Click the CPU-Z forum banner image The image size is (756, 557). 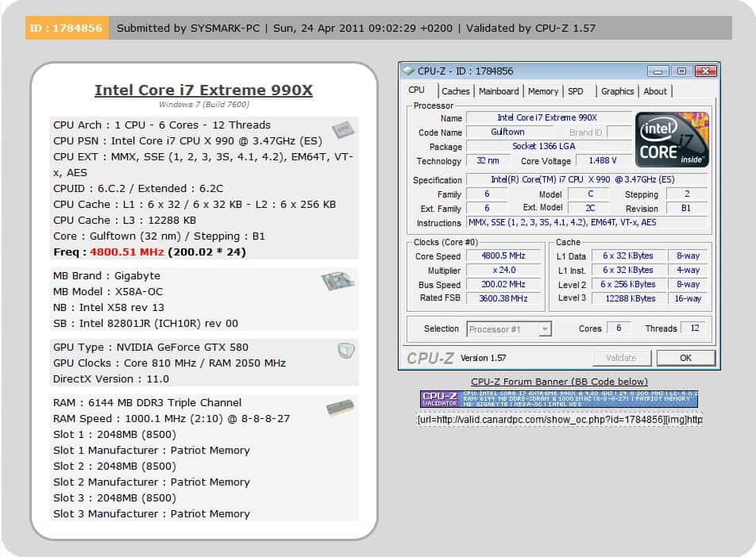[x=559, y=398]
